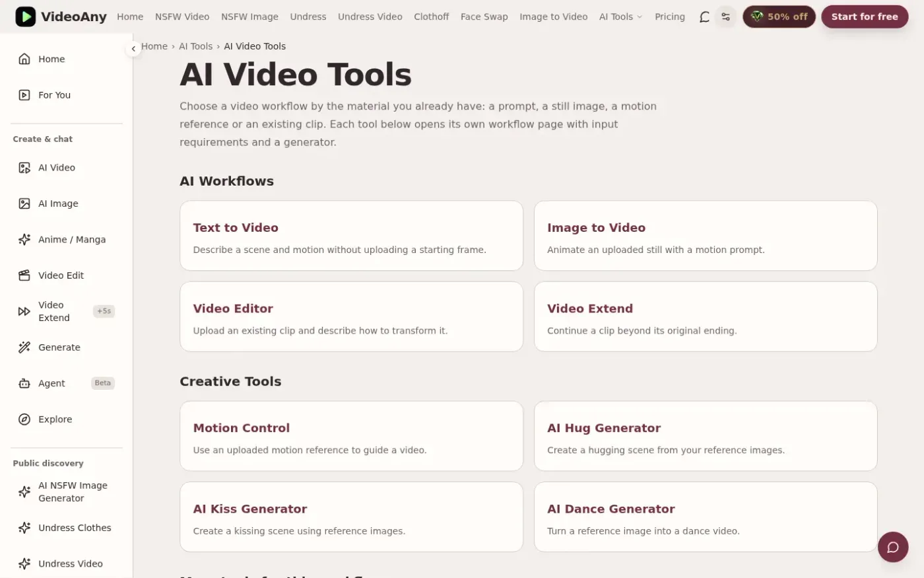
Task: Click the Start for free button
Action: 865,17
